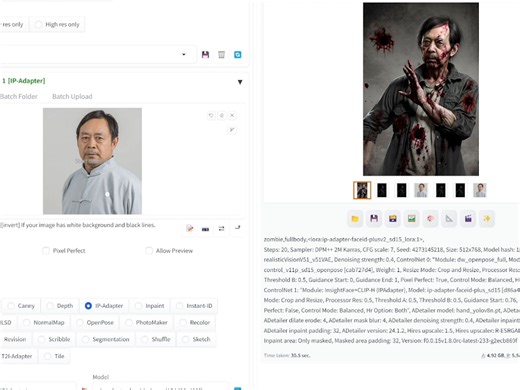Select the PhotoMaker control type
This screenshot has width=520, height=390.
[x=147, y=322]
